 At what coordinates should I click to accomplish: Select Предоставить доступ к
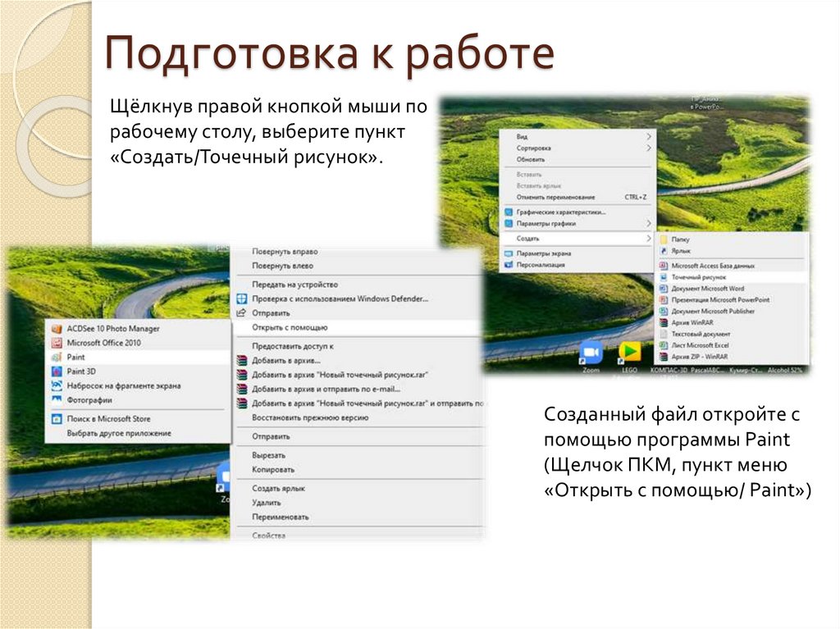point(293,347)
